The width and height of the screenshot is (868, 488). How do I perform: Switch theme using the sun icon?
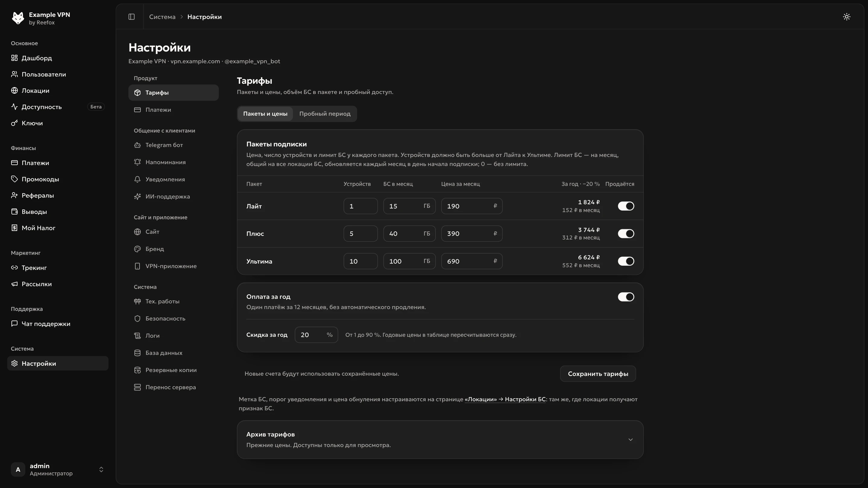(x=846, y=17)
